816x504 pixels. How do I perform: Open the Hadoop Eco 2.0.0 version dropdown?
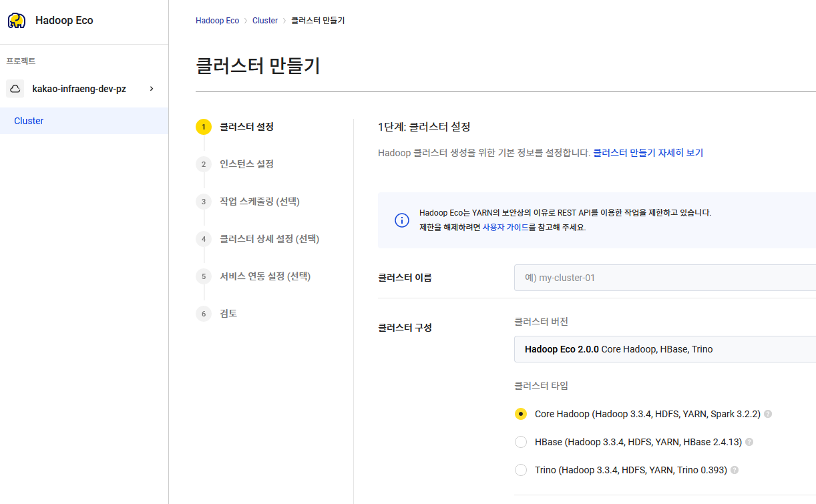[664, 349]
